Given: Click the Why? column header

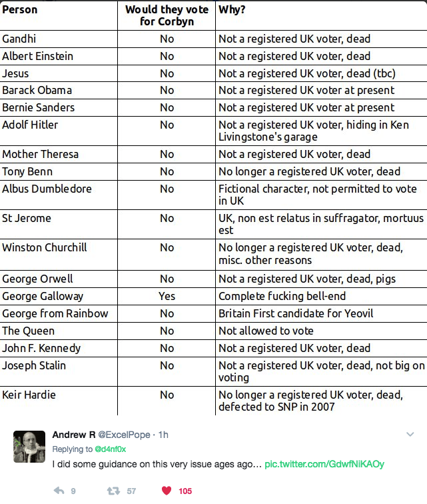Looking at the screenshot, I should [232, 10].
